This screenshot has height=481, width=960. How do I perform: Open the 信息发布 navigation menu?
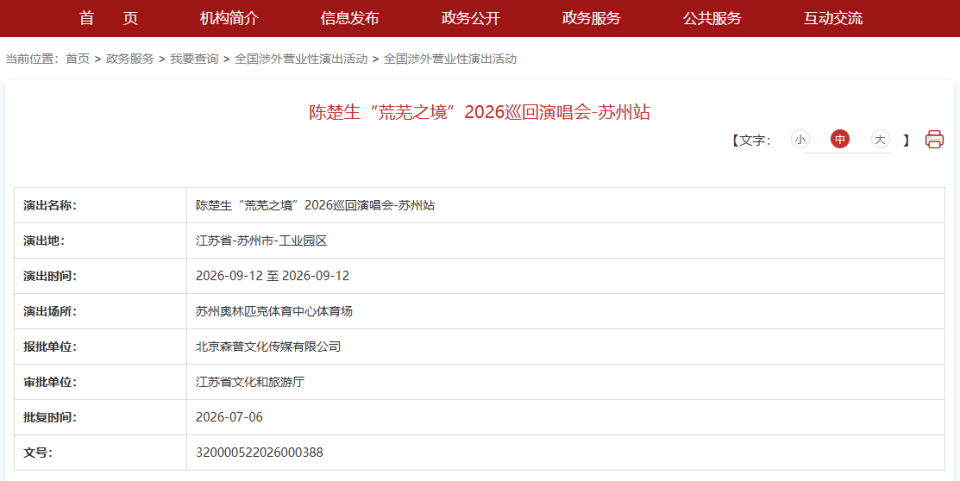pyautogui.click(x=350, y=18)
